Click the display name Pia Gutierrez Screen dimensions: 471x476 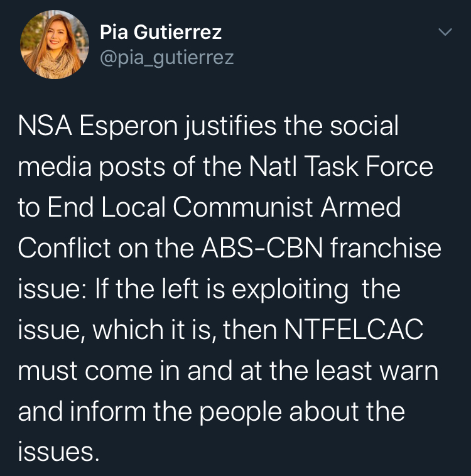161,31
